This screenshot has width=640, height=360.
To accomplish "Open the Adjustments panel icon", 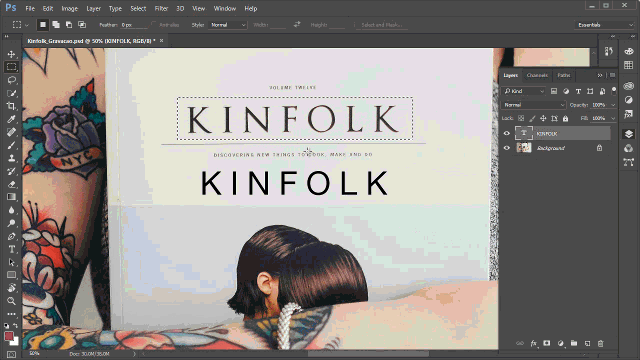I will 629,100.
